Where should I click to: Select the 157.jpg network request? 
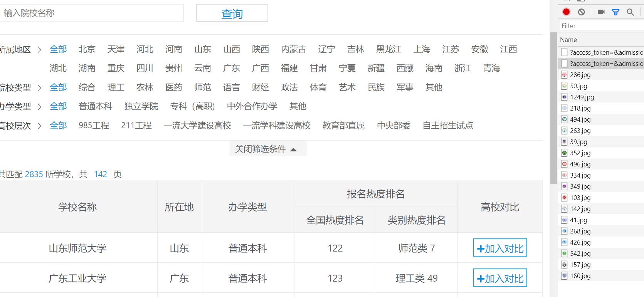(601, 265)
